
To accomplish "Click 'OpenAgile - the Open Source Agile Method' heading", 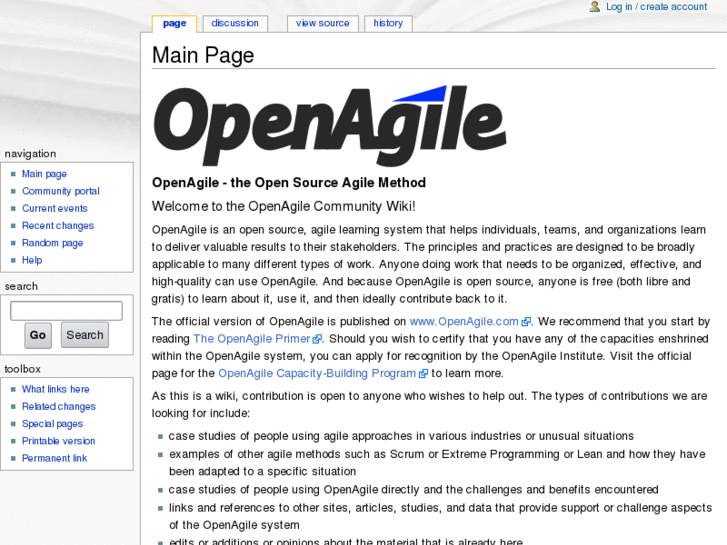I will 289,183.
